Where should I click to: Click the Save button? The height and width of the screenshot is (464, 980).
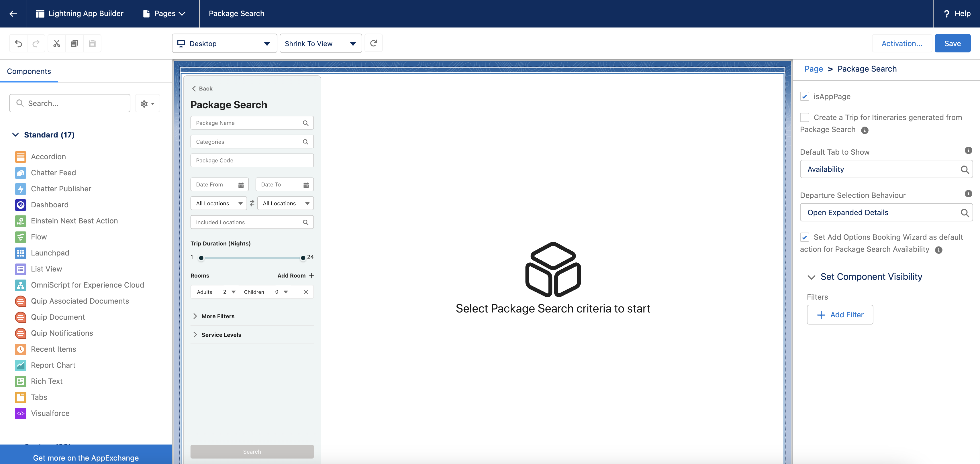tap(952, 43)
